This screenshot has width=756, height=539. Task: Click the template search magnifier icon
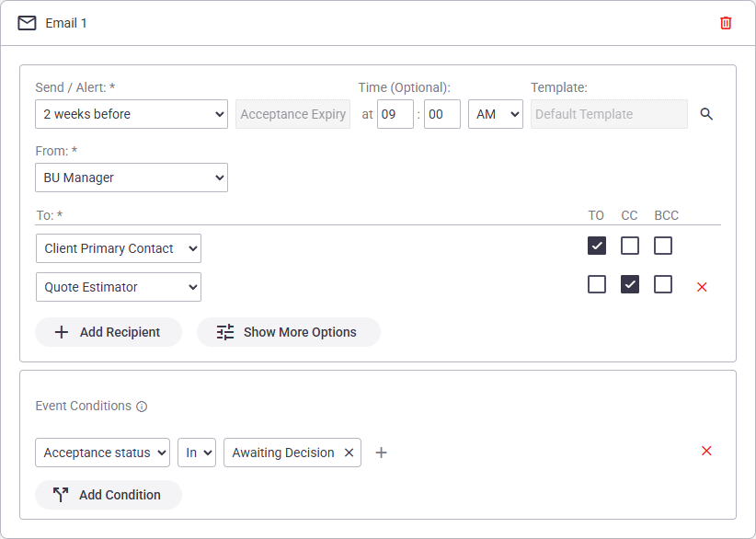pyautogui.click(x=706, y=114)
